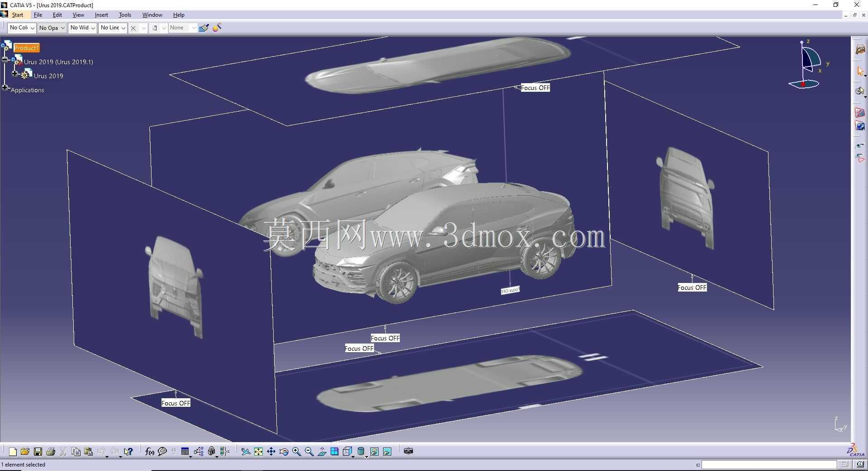Click the Create Multi-View icon
Viewport: 868px width, 471px height.
[335, 451]
